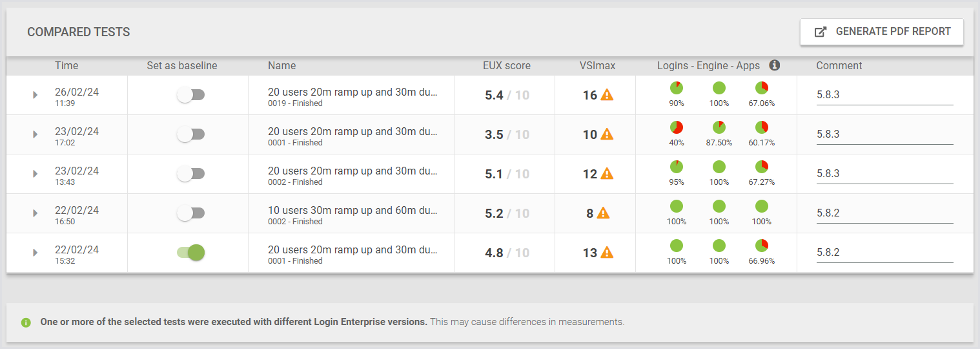Click VSImax warning triangle next to value 8
This screenshot has width=980, height=349.
(603, 213)
